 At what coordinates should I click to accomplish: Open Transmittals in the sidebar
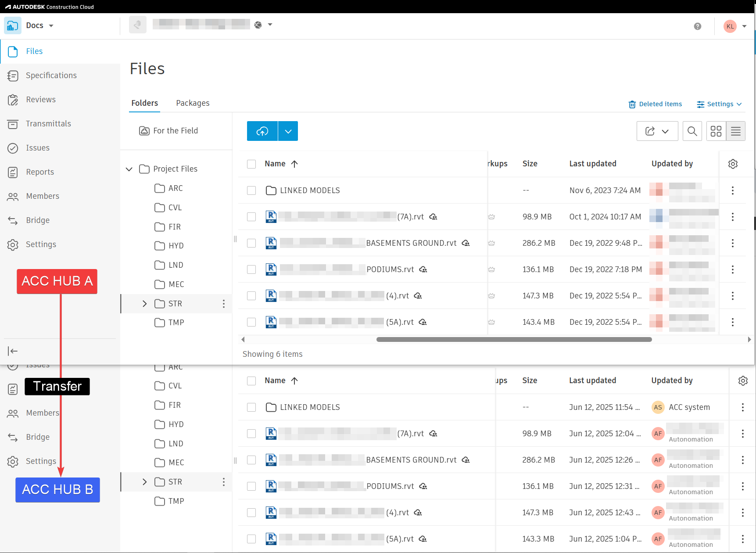[x=48, y=124]
